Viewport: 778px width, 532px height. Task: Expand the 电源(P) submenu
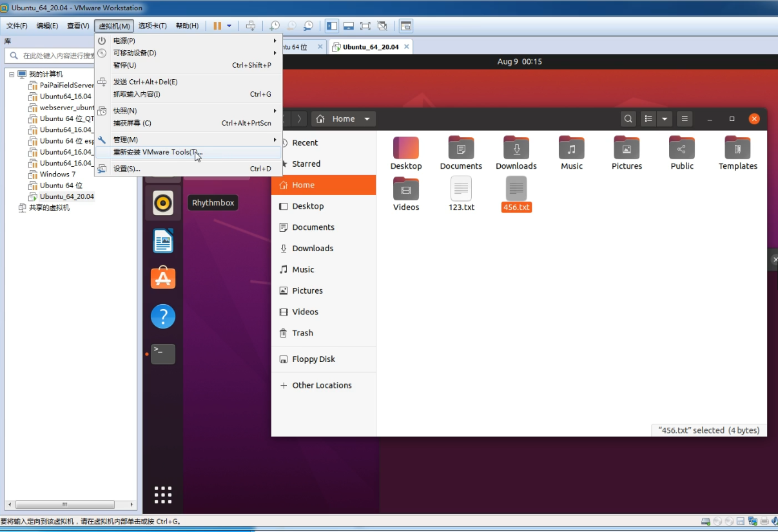190,41
